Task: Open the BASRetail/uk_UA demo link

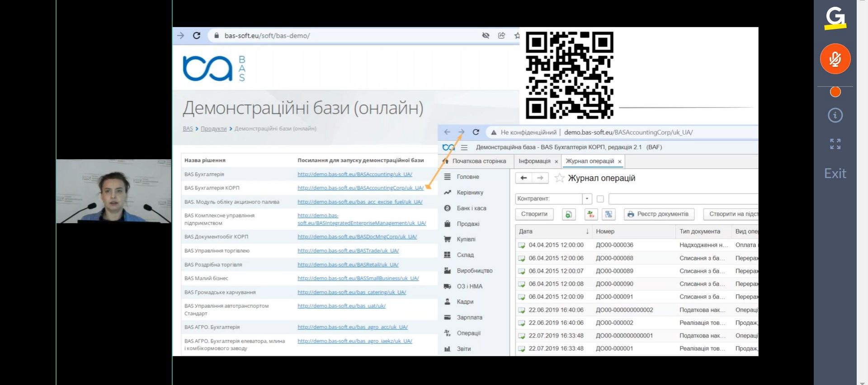Action: (348, 265)
